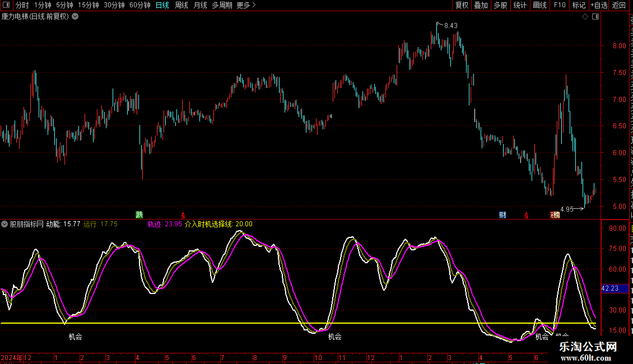Click the 75.00 indicator axis label
The width and height of the screenshot is (633, 364).
[x=618, y=249]
